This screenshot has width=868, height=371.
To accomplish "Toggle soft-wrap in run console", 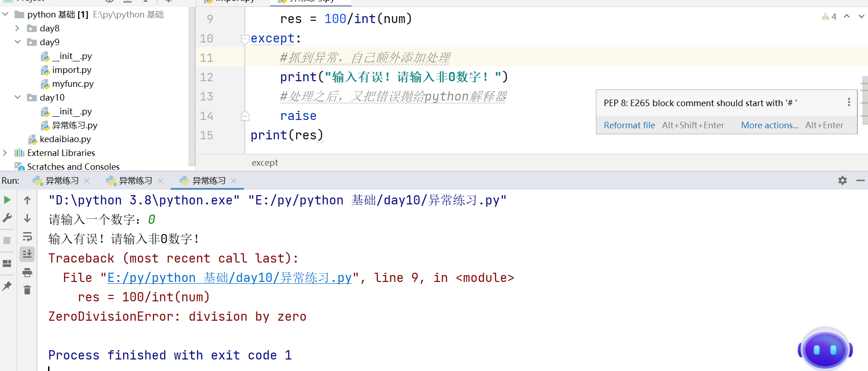I will (x=27, y=237).
